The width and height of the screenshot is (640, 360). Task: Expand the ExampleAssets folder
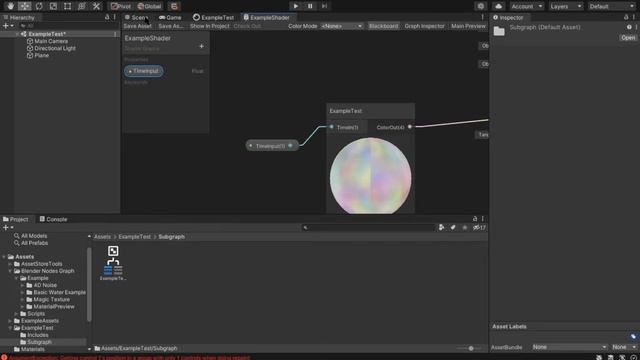click(x=10, y=321)
